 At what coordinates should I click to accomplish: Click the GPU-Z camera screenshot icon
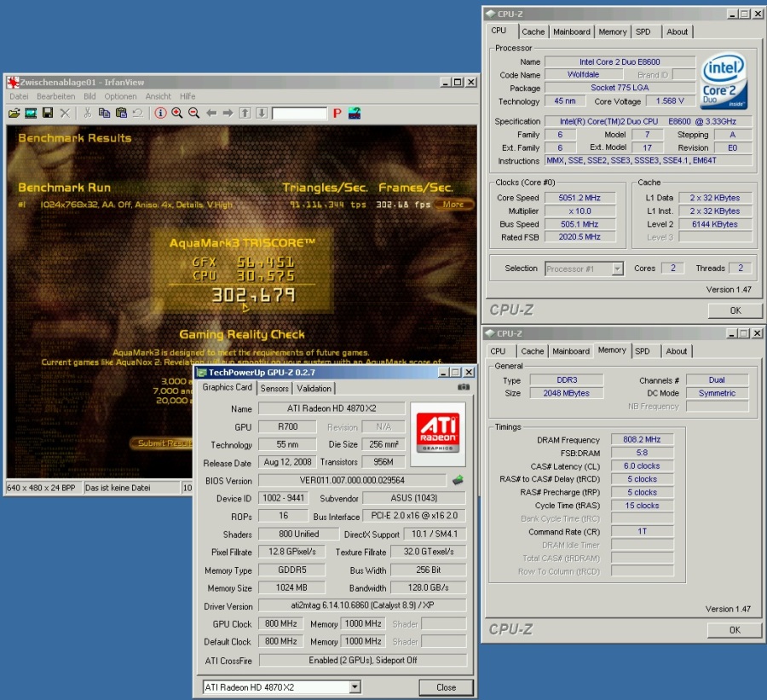pos(464,387)
